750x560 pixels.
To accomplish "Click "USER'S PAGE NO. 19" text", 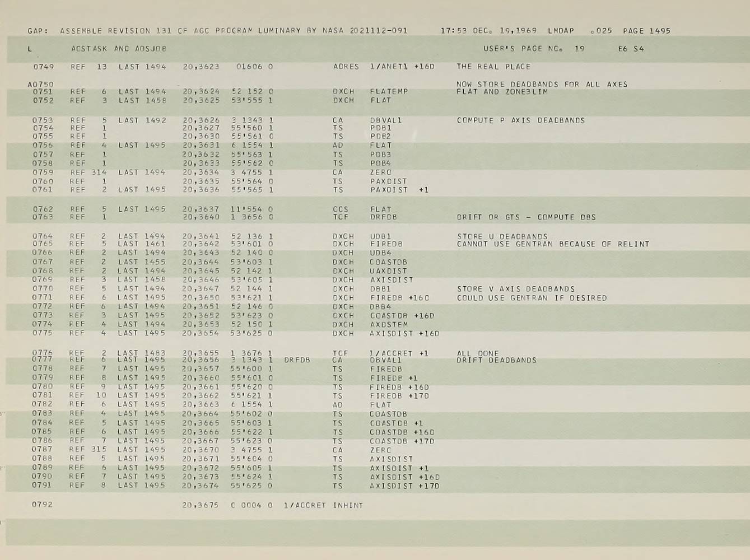I will (534, 49).
